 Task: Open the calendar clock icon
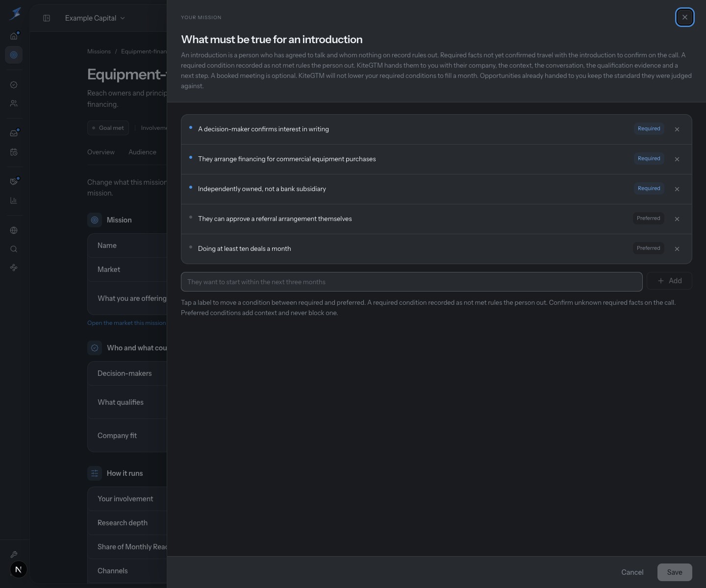tap(14, 152)
